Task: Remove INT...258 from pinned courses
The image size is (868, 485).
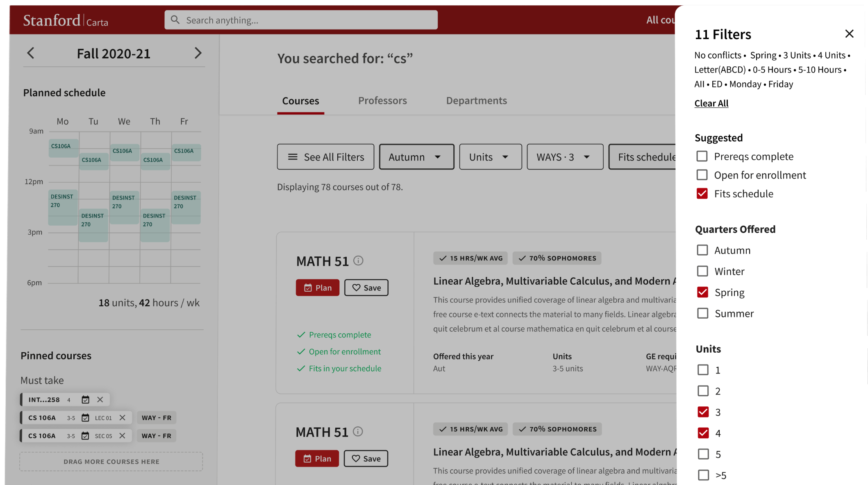Action: 100,400
